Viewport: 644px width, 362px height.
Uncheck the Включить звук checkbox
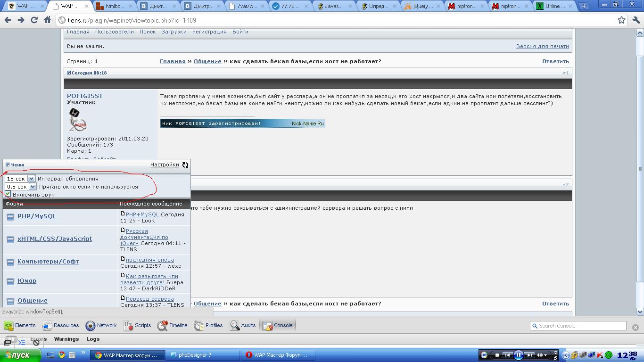coord(8,194)
